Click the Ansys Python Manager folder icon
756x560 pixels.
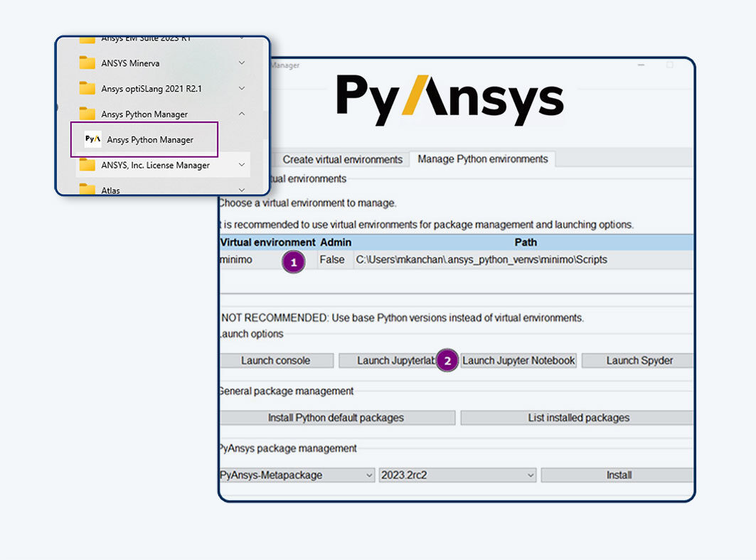coord(88,113)
